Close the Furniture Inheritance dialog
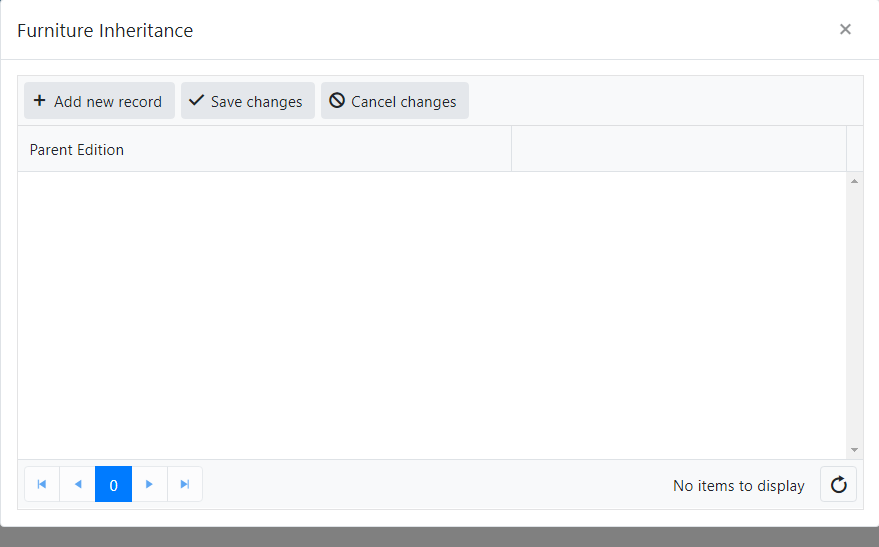Screen dimensions: 879x547 click(x=845, y=30)
